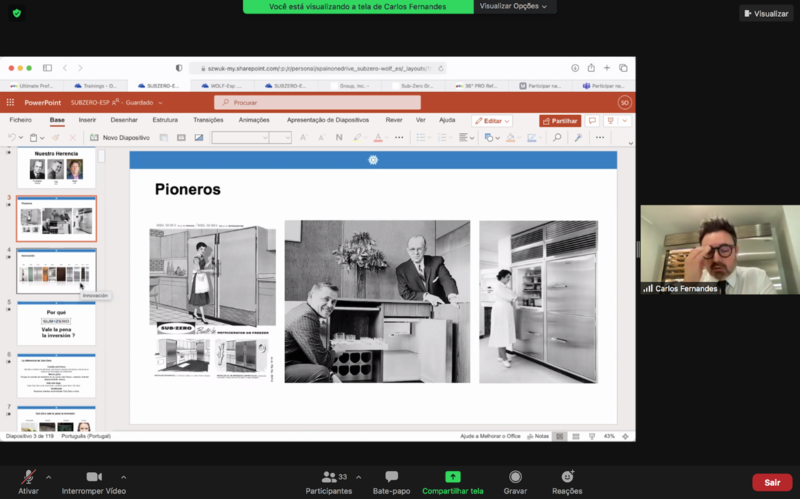The image size is (800, 499).
Task: Click the red Sair button
Action: (772, 482)
